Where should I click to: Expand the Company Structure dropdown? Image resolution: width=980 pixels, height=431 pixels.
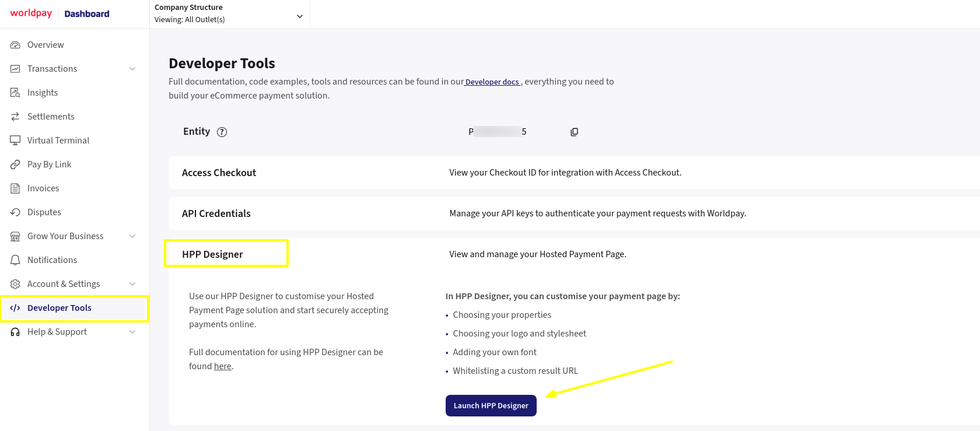click(x=299, y=16)
